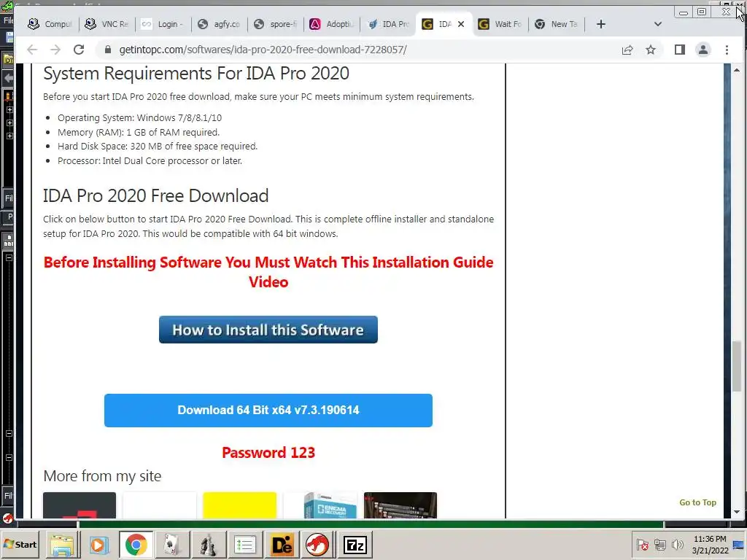Screen dimensions: 747x560
Task: Share this page icon in address bar
Action: coord(627,50)
